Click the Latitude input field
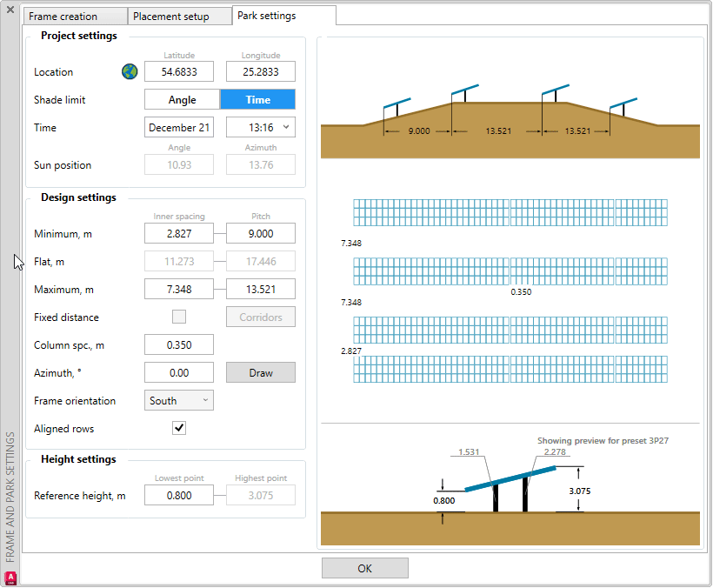This screenshot has width=713, height=588. click(x=178, y=72)
